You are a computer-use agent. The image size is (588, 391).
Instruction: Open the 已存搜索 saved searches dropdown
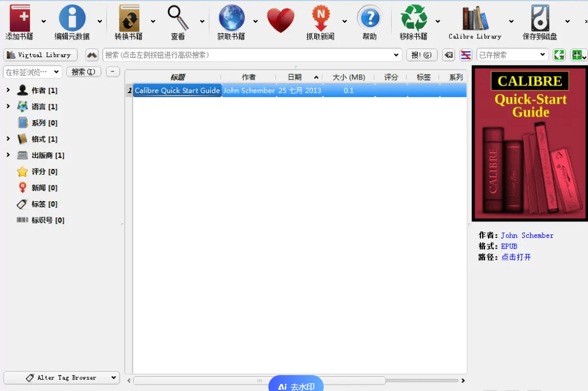[511, 54]
